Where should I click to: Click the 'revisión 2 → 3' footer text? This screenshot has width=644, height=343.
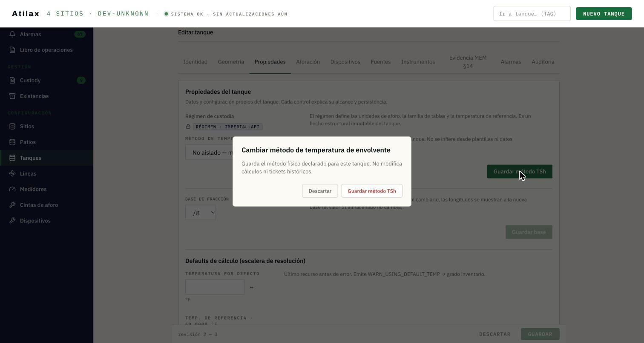198,334
